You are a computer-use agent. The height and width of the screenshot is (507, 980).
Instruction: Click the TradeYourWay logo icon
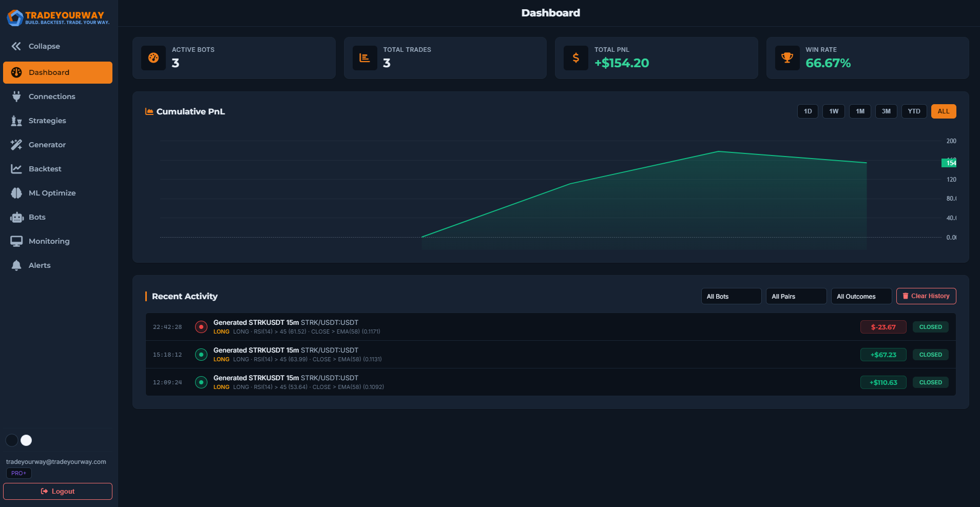tap(15, 17)
